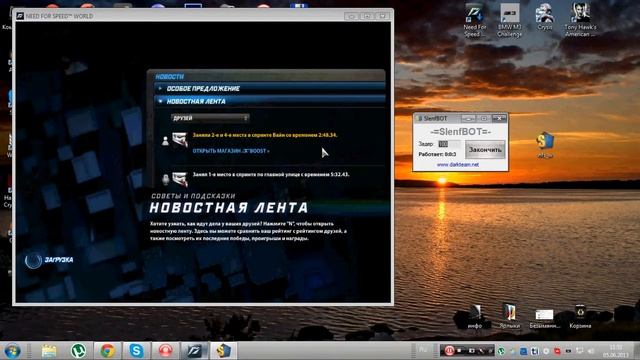The height and width of the screenshot is (360, 640).
Task: Open the Корзина recycle bin
Action: 580,317
